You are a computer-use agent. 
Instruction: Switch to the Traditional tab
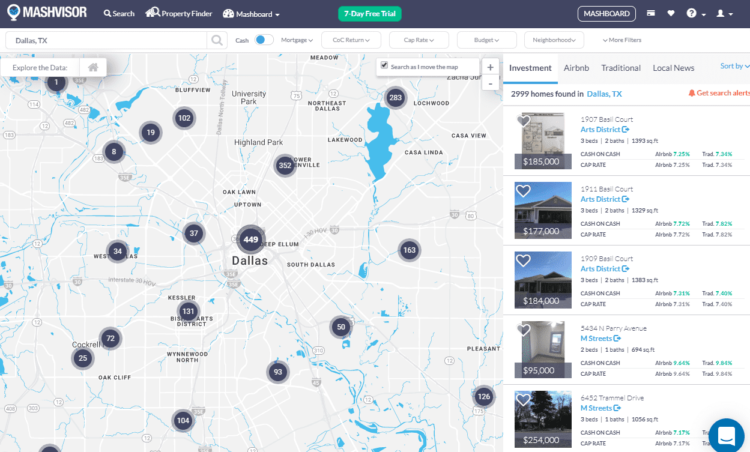click(x=621, y=68)
